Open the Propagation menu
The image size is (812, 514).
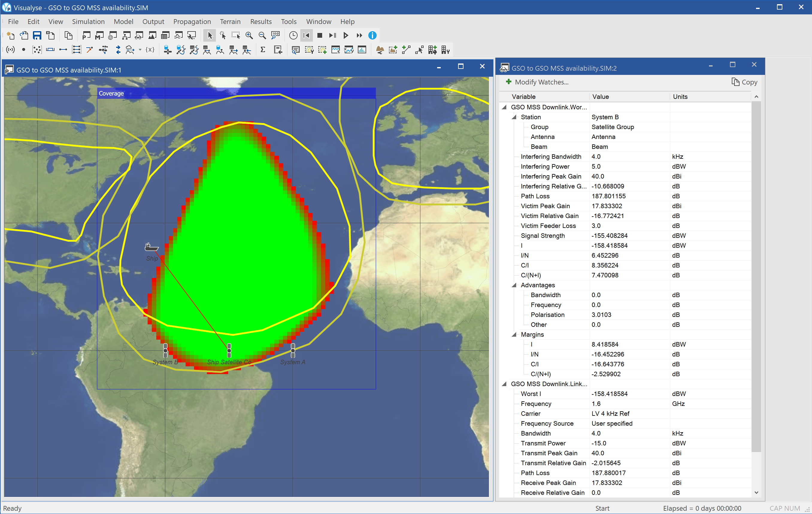(192, 22)
